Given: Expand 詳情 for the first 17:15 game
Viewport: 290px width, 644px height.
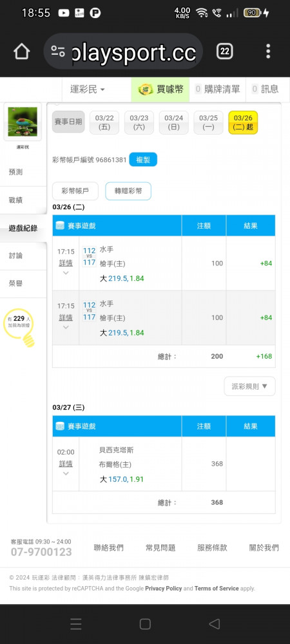Looking at the screenshot, I should tap(66, 263).
